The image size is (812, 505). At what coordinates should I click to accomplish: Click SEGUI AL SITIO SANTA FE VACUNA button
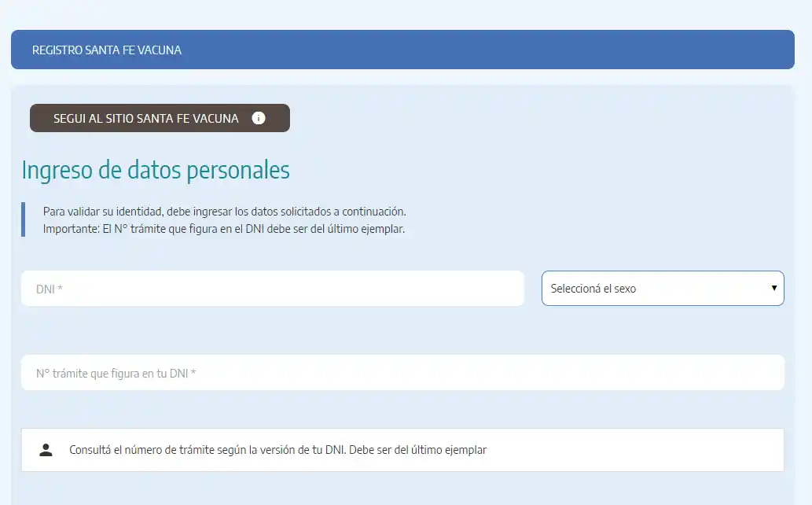pyautogui.click(x=145, y=118)
